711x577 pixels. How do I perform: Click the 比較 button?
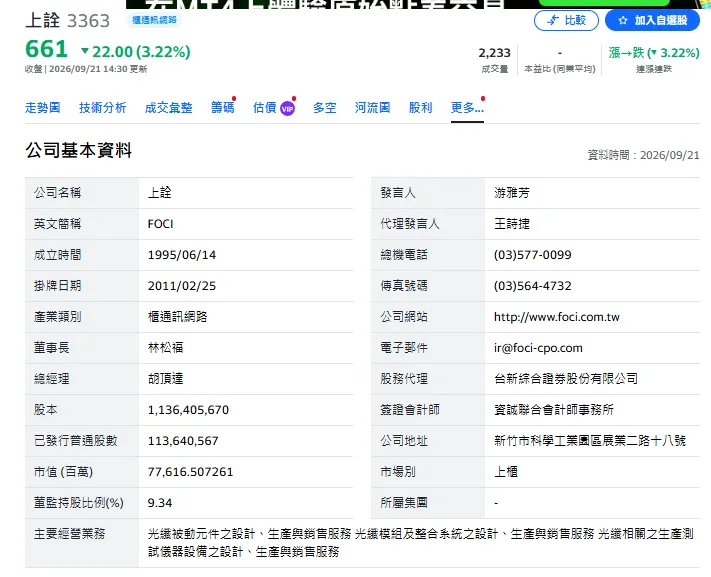pyautogui.click(x=566, y=20)
